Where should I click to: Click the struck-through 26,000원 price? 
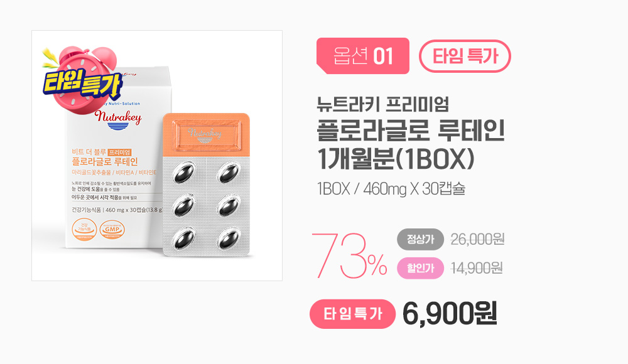click(477, 240)
